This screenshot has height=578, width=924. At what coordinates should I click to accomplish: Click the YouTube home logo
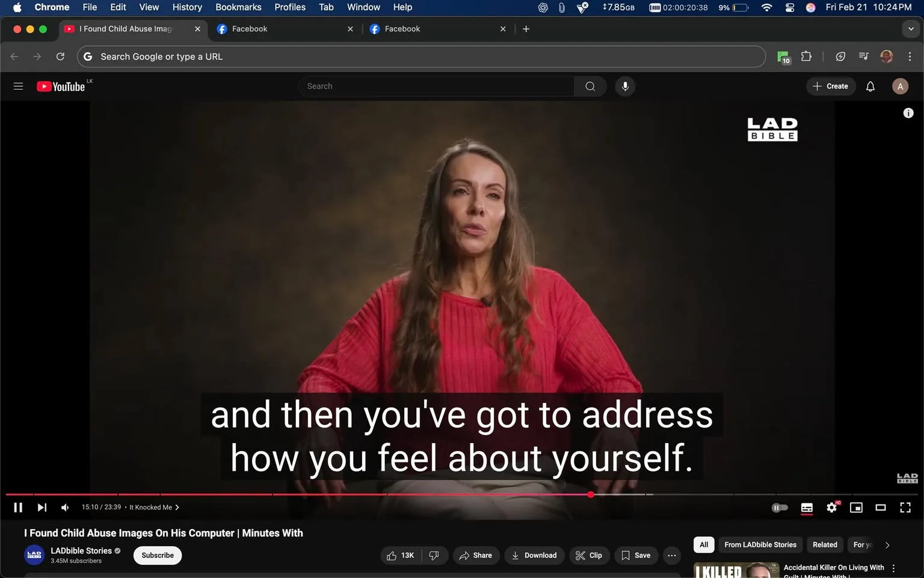[x=60, y=86]
